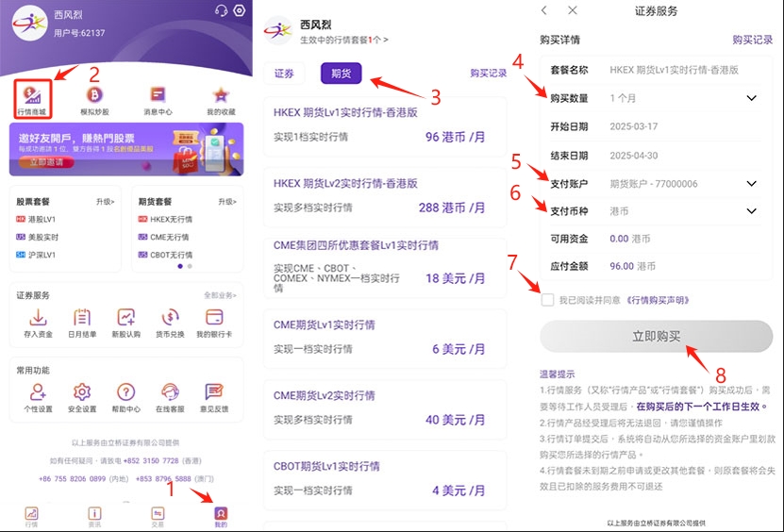Open 全部业务 in 证券服务 section
This screenshot has width=784, height=532.
[220, 295]
